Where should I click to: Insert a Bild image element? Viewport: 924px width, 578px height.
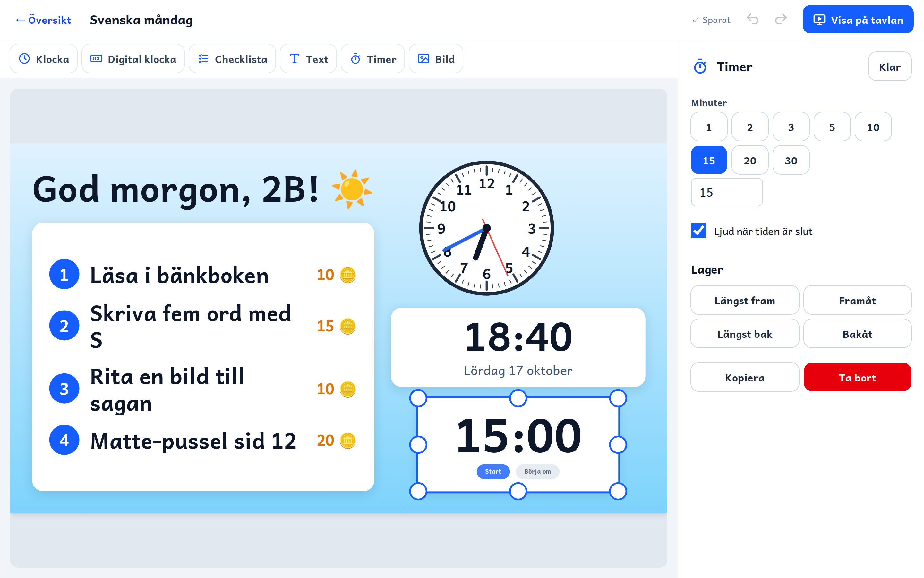tap(436, 59)
